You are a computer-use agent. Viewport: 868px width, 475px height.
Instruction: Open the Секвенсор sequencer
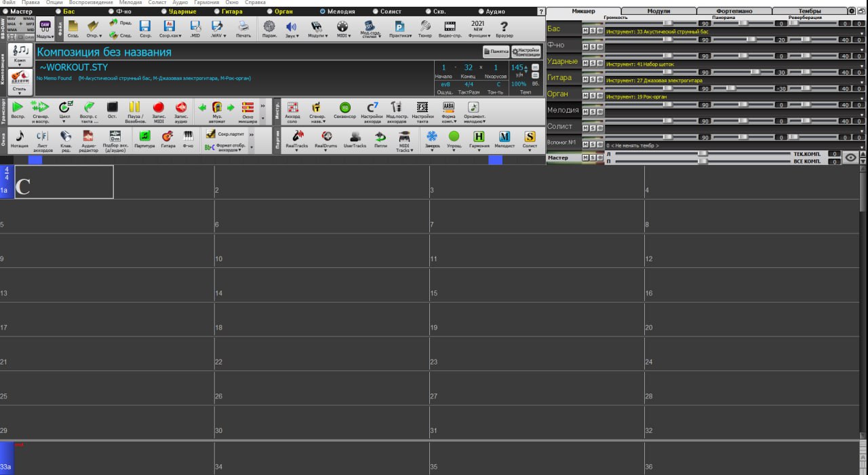coord(344,111)
